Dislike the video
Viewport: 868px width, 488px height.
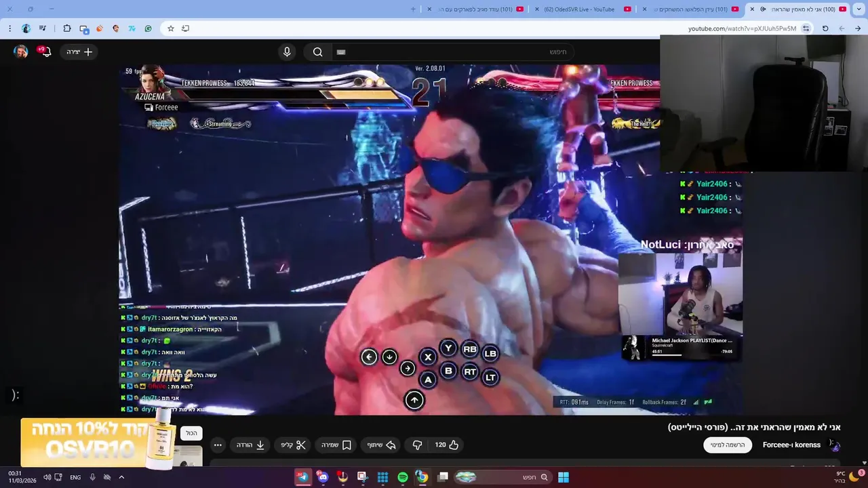pos(417,445)
